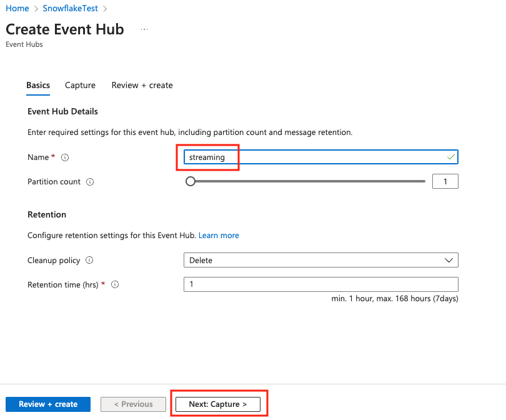The width and height of the screenshot is (506, 420).
Task: Click the green validation checkmark in Name field
Action: click(451, 157)
